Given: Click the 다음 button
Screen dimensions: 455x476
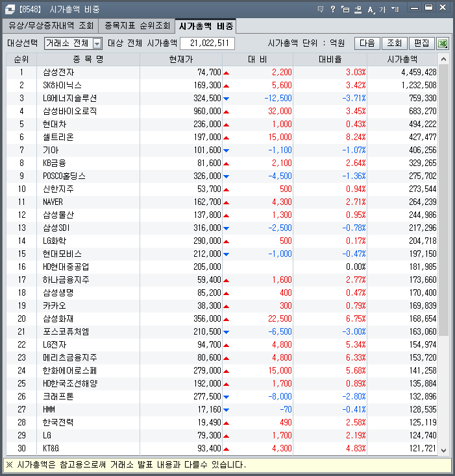Looking at the screenshot, I should click(x=367, y=43).
